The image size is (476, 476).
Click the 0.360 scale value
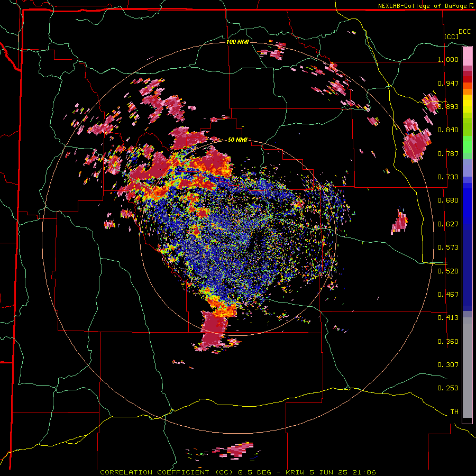pyautogui.click(x=448, y=342)
